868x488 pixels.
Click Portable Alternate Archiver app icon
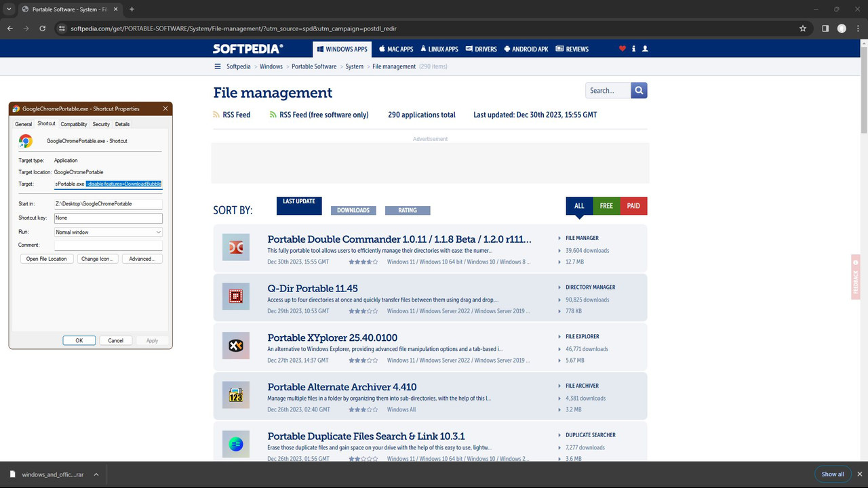[236, 395]
